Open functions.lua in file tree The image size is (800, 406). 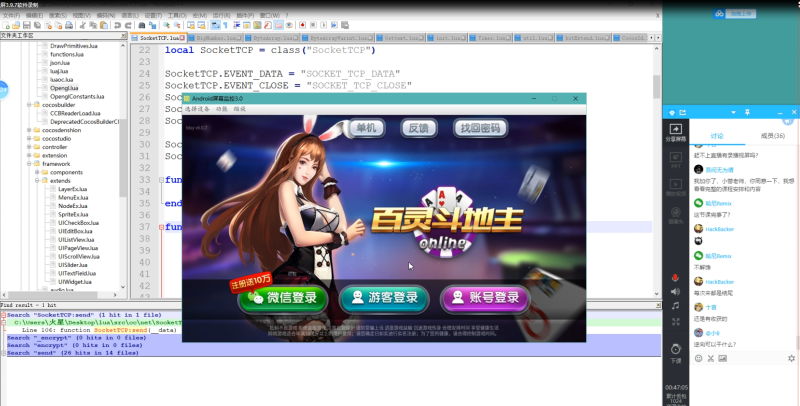point(66,54)
